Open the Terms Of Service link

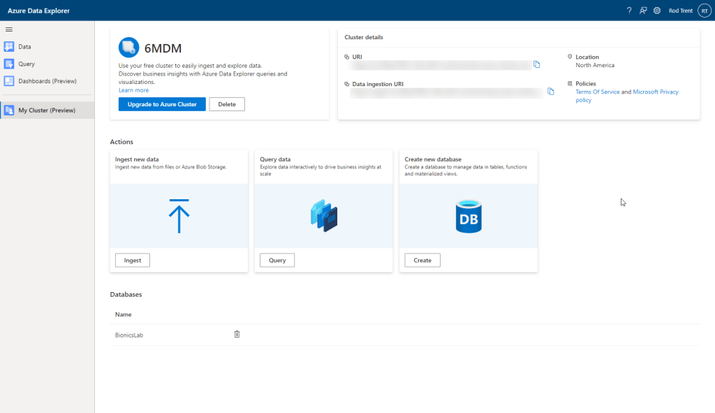[x=597, y=92]
